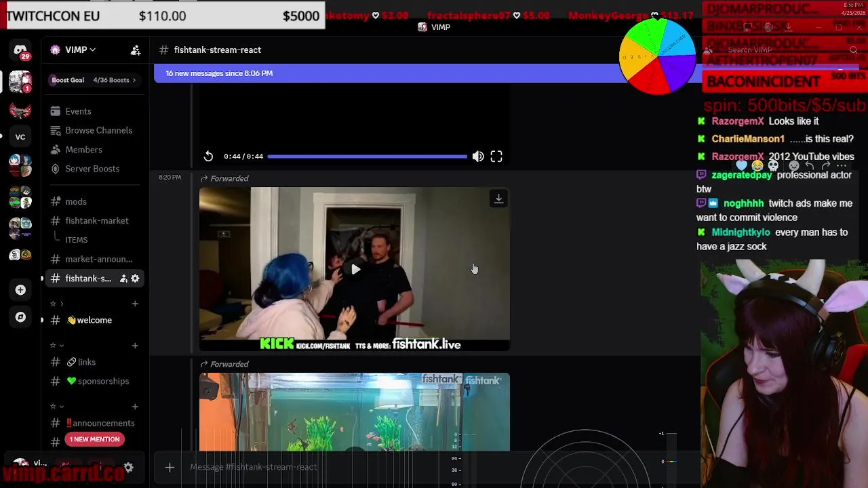Enter fullscreen on the 0:44 video

pyautogui.click(x=496, y=157)
